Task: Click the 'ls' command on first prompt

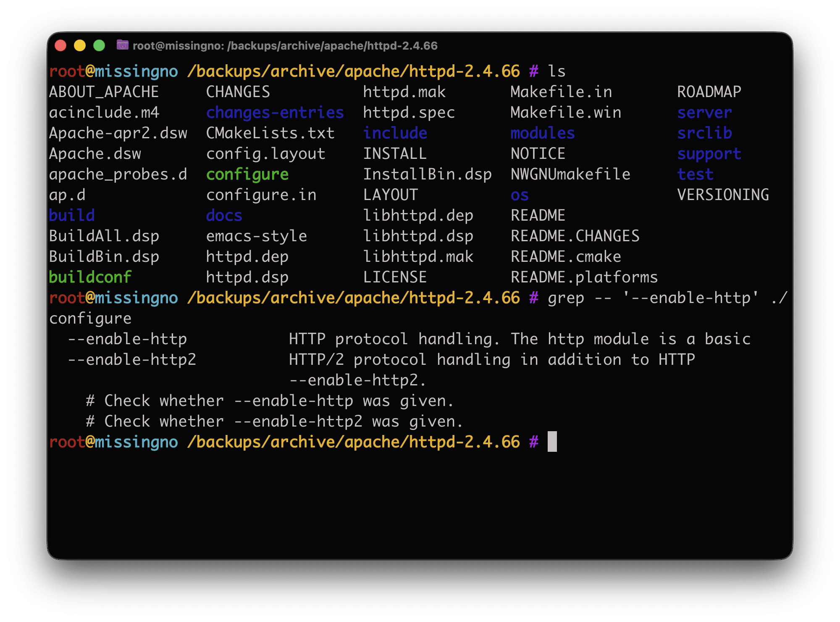Action: click(x=556, y=71)
